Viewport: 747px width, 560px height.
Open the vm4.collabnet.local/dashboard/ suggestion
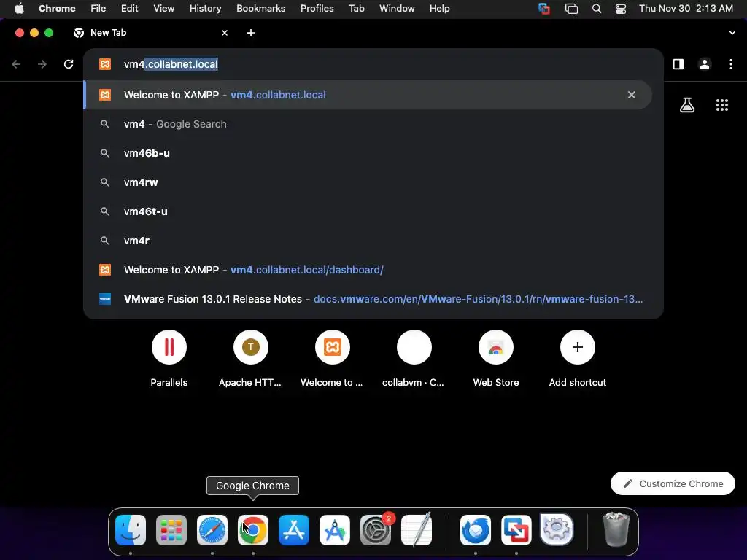[x=368, y=270]
